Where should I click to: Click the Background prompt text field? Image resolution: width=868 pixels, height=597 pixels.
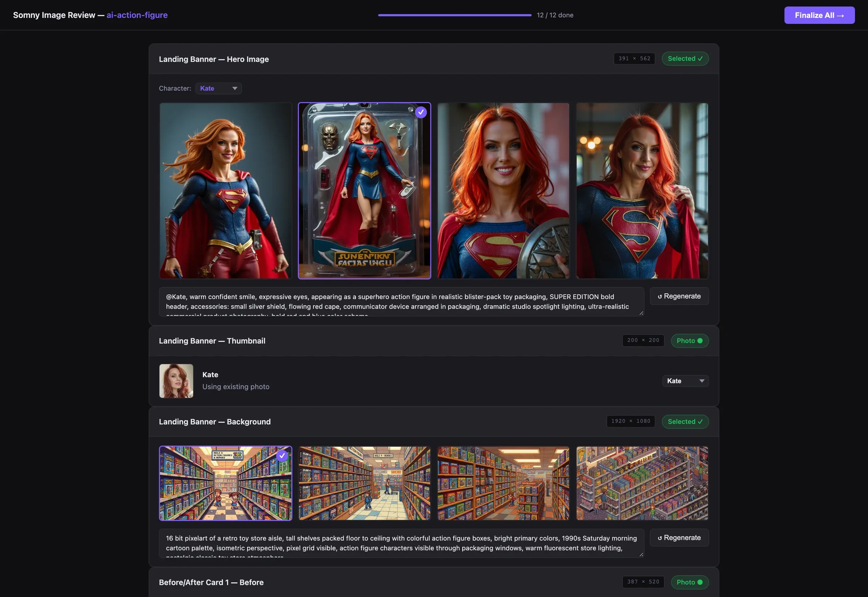401,543
